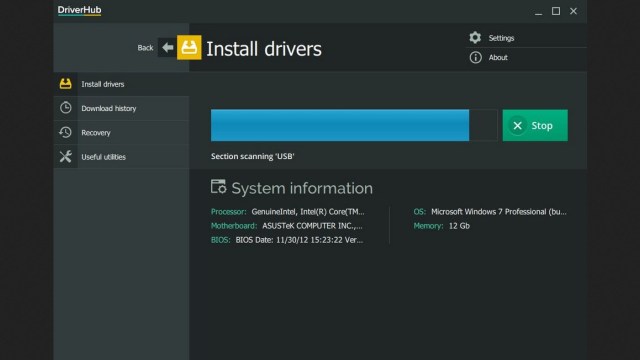Viewport: 640px width, 360px height.
Task: Click the Back arrow icon
Action: coord(167,48)
